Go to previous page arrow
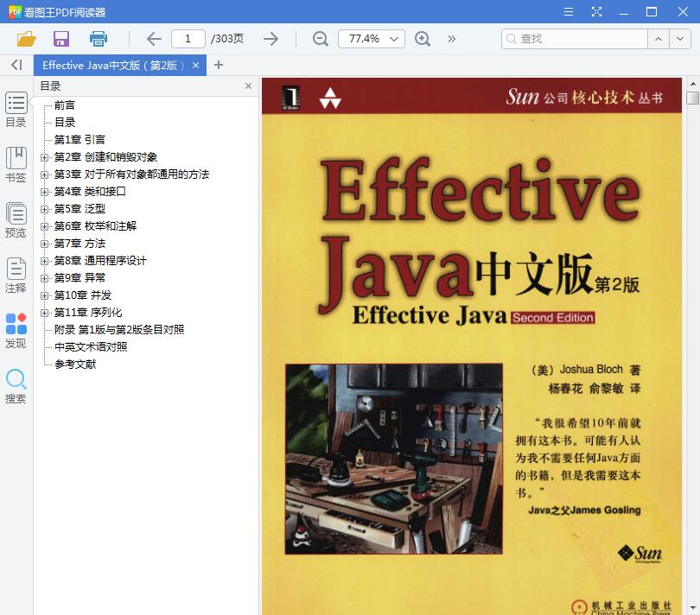 click(x=154, y=39)
